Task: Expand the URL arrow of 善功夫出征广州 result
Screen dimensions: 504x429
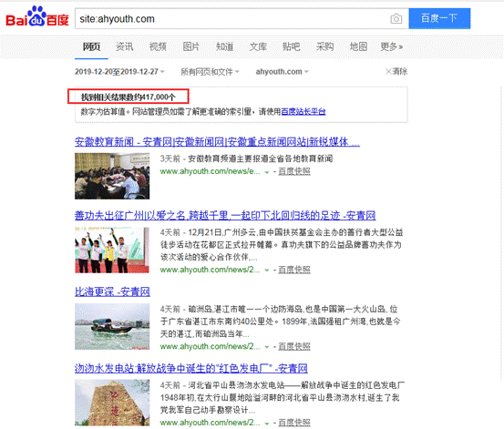Action: (x=266, y=271)
